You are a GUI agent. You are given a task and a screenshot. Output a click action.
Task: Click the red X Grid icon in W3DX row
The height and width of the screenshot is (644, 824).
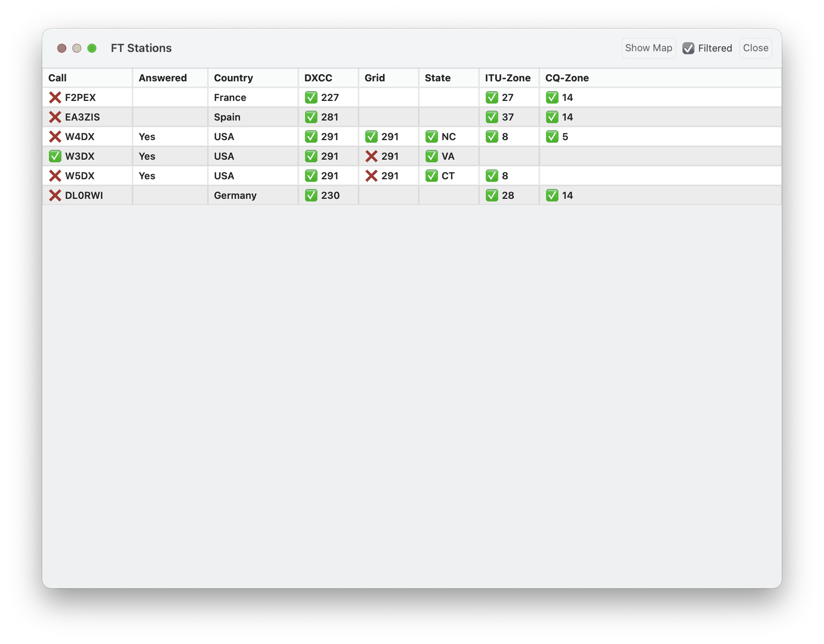[371, 156]
